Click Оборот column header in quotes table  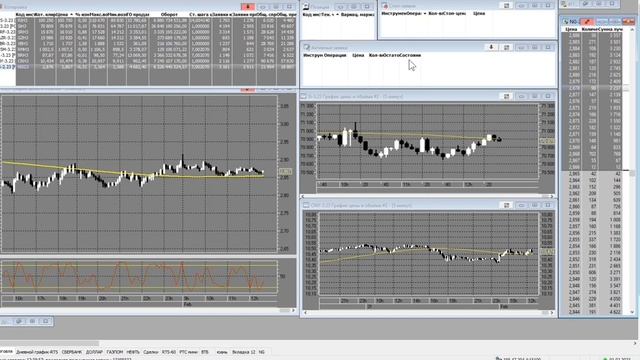[169, 14]
